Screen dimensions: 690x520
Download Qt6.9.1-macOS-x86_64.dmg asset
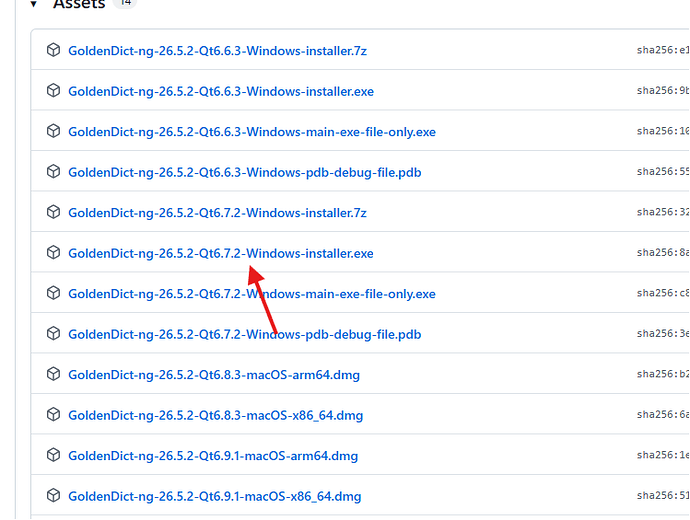[x=215, y=496]
